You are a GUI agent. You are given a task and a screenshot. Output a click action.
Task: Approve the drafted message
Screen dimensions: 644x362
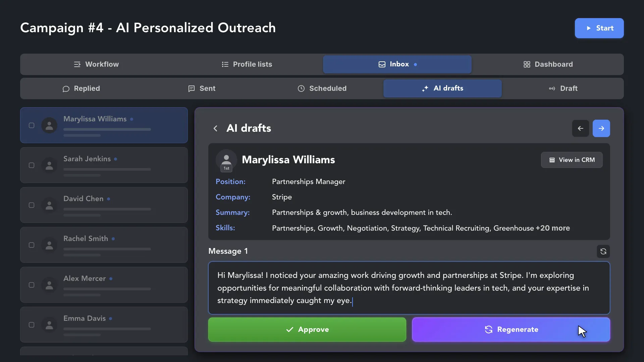[x=307, y=329]
